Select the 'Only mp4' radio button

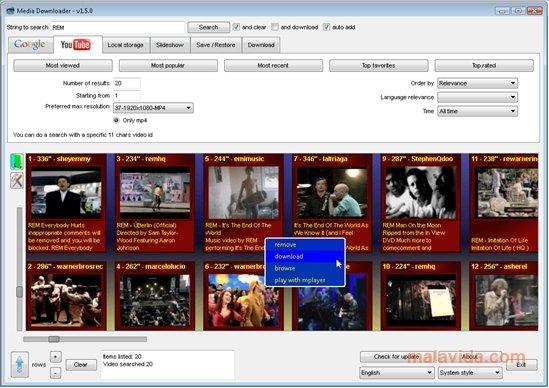[x=116, y=120]
